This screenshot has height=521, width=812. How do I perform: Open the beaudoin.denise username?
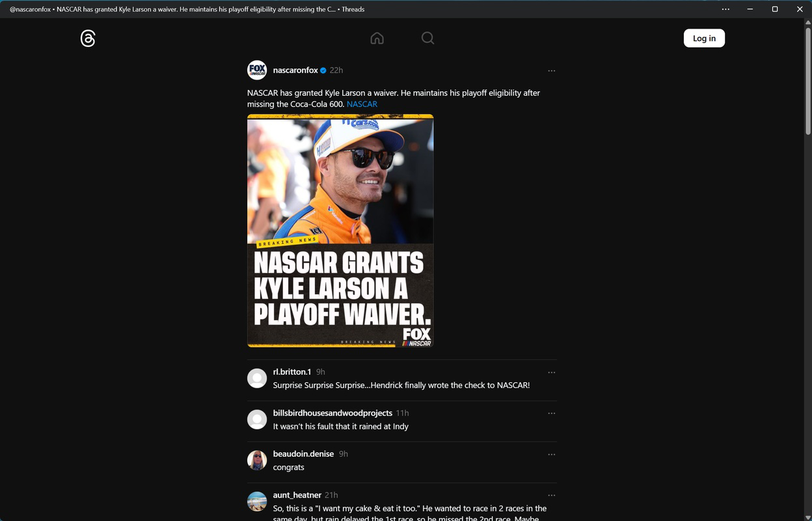point(303,454)
